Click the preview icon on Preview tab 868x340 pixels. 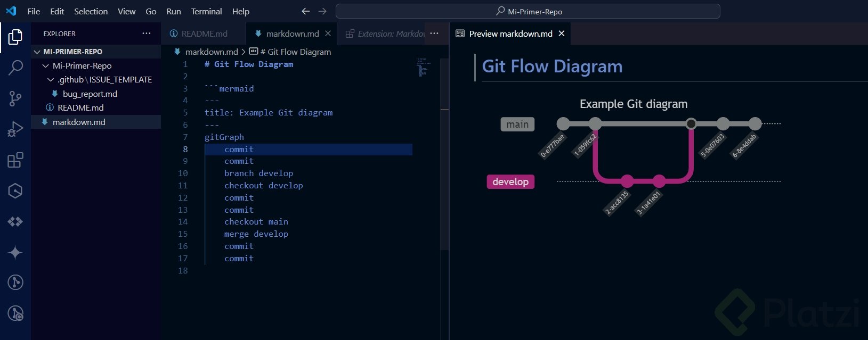(x=460, y=34)
